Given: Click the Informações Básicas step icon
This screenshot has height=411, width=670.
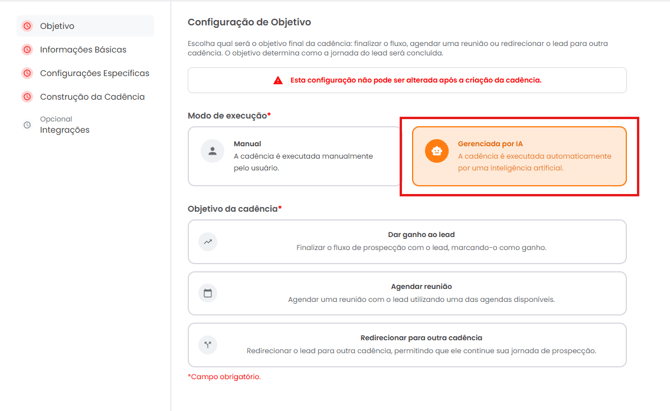Looking at the screenshot, I should pos(27,50).
